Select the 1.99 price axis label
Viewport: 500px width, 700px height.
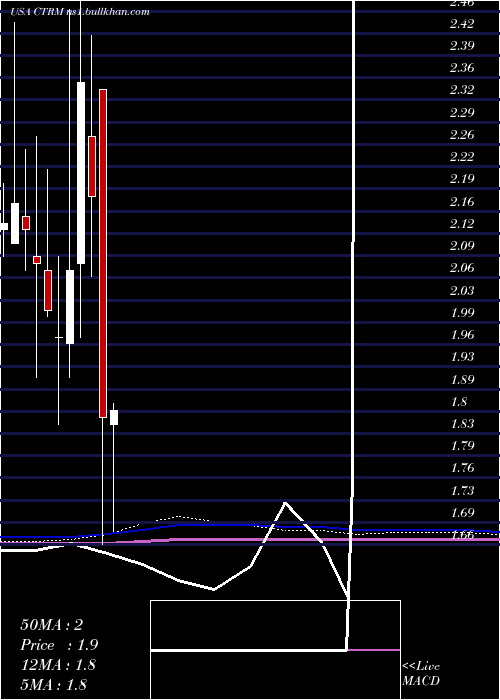click(461, 313)
